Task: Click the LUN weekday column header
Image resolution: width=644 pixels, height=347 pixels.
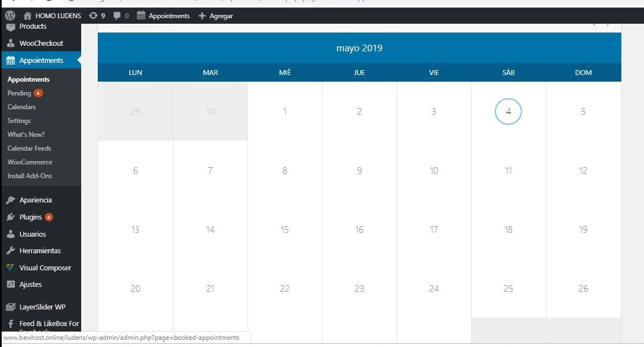Action: [135, 73]
